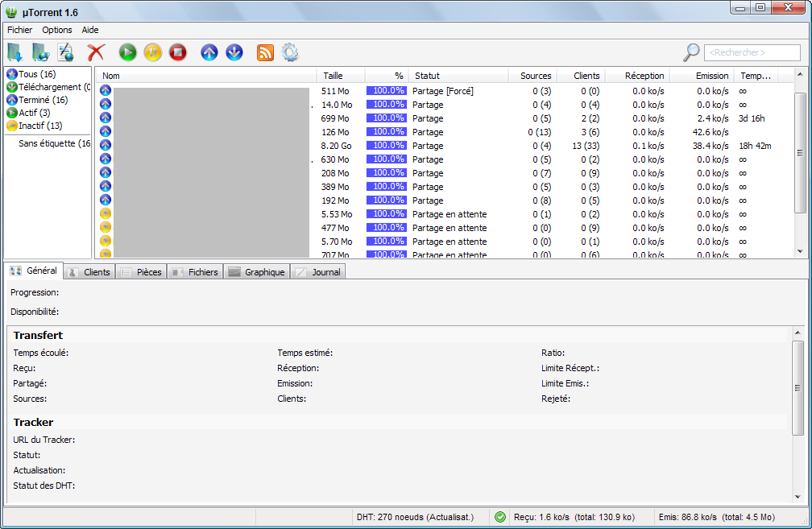812x529 pixels.
Task: Click green network status check icon
Action: click(500, 517)
